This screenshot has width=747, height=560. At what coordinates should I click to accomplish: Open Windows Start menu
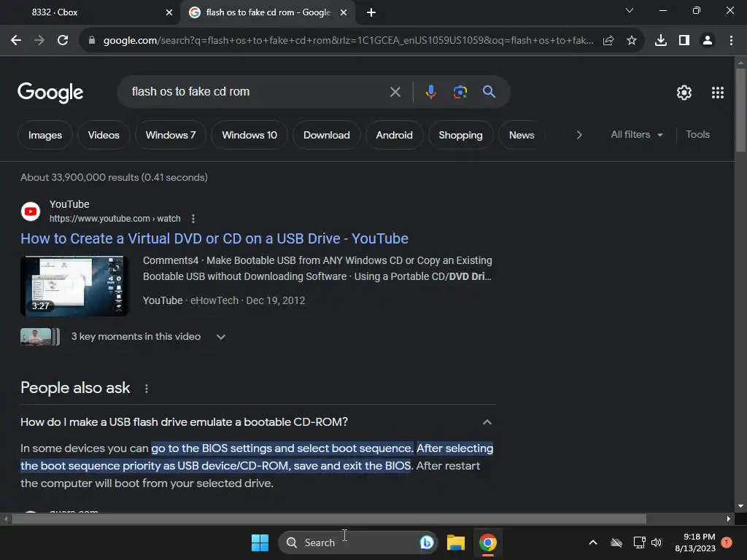point(260,542)
